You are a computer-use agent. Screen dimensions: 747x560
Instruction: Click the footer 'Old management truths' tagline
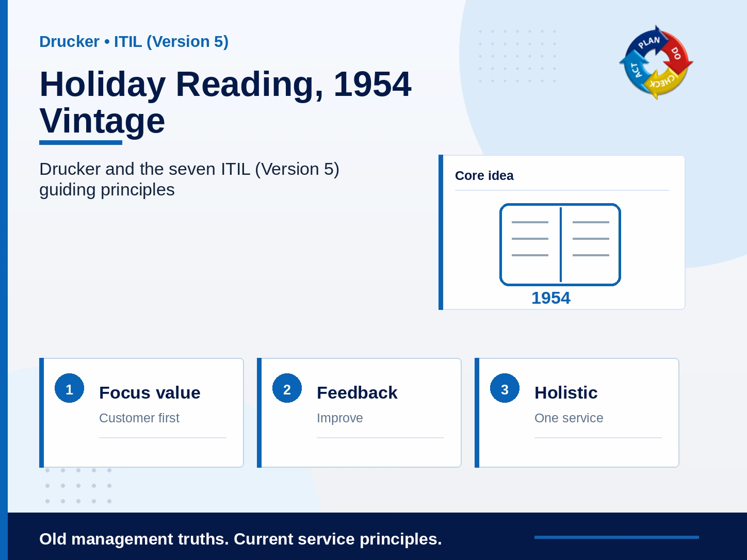pos(240,539)
